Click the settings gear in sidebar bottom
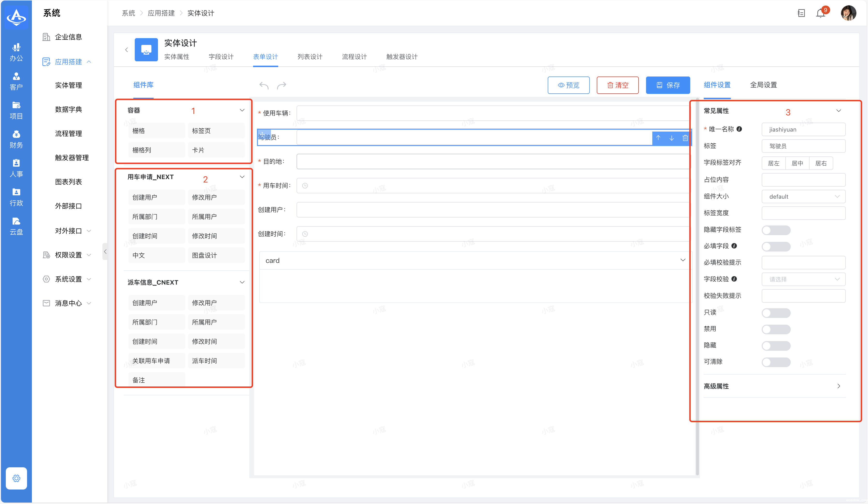 [16, 478]
